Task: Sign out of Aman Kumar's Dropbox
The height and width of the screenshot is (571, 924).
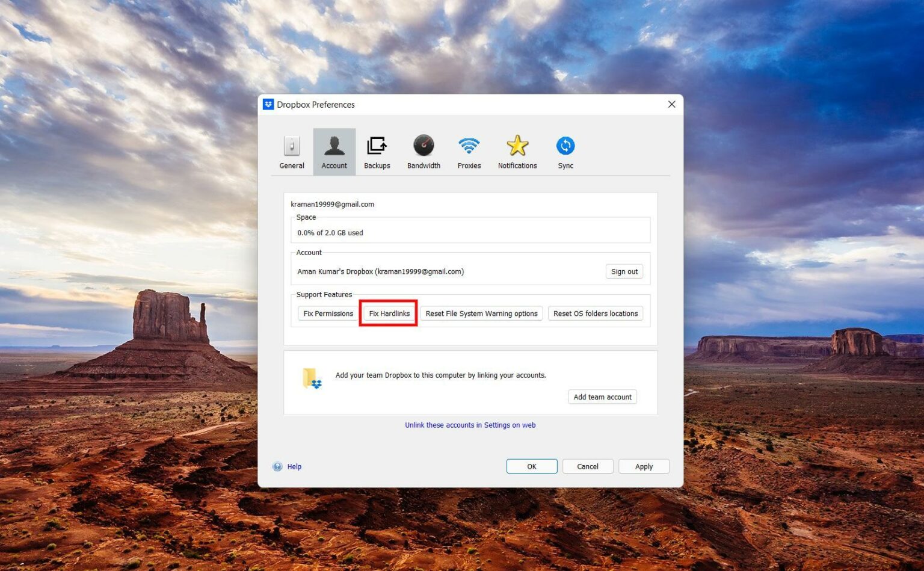Action: [624, 271]
